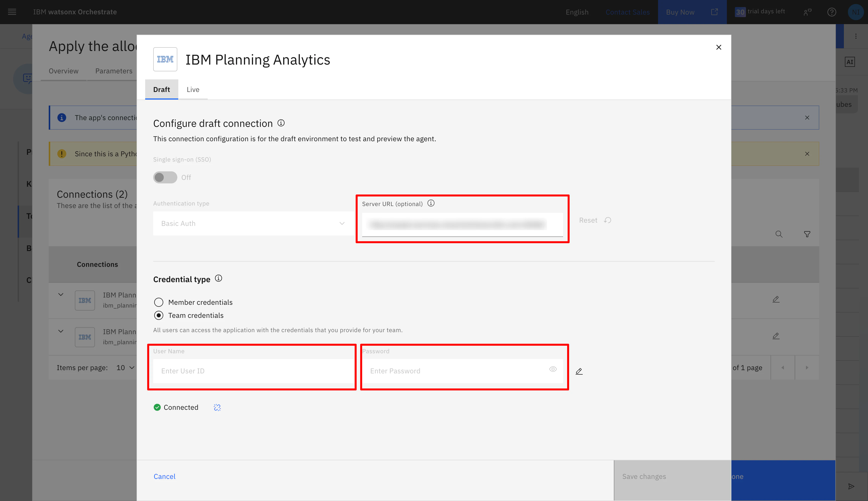868x501 pixels.
Task: Click the User Name input field
Action: pyautogui.click(x=253, y=371)
